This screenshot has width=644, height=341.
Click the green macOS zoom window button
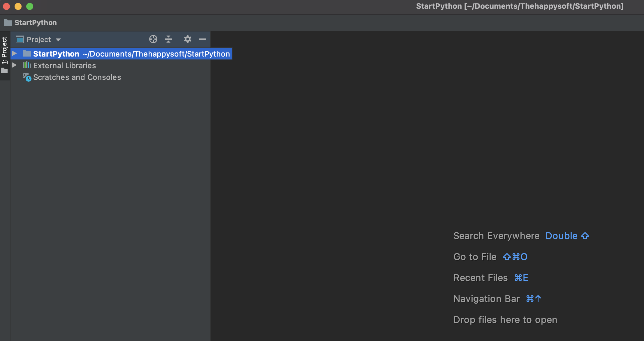point(30,6)
